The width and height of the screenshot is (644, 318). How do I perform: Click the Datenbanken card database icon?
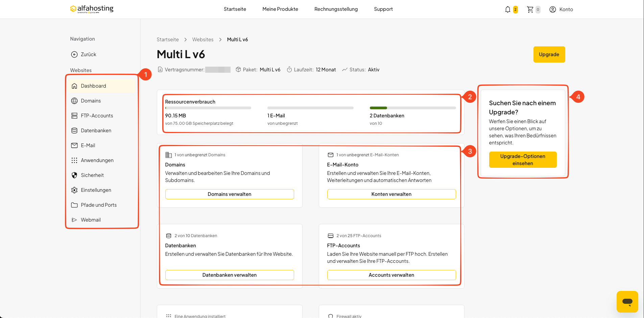168,236
